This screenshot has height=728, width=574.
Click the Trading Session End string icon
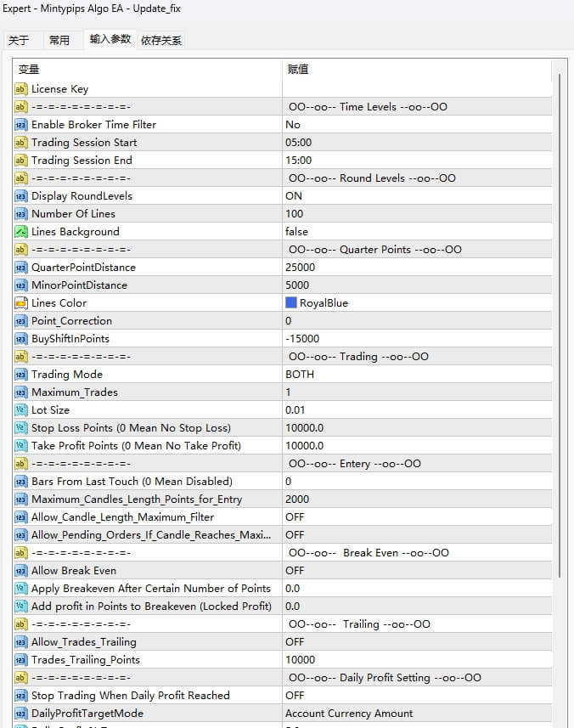tap(21, 161)
